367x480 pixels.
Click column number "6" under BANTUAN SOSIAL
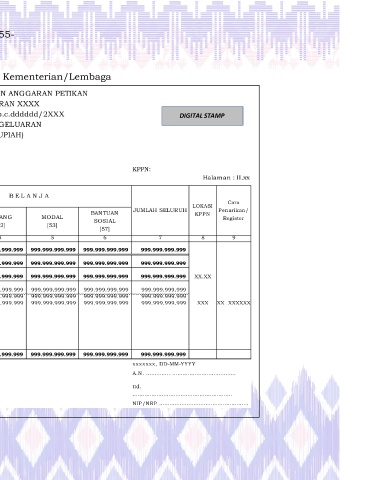coord(105,238)
